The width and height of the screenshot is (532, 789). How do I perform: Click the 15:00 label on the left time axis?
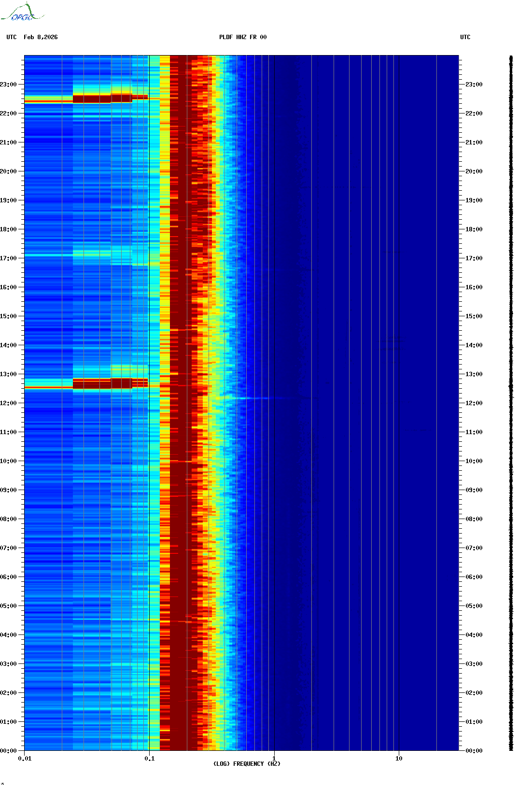[8, 316]
